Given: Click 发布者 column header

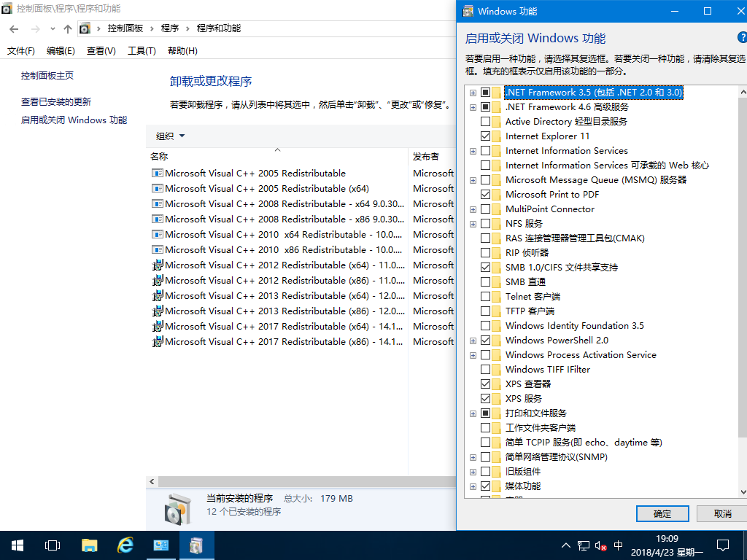Looking at the screenshot, I should 433,156.
